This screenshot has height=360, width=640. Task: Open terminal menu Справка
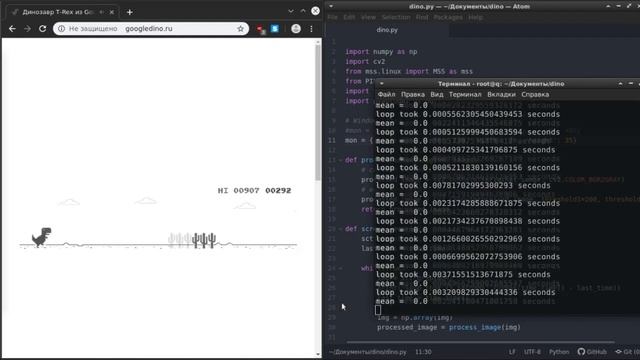(535, 94)
